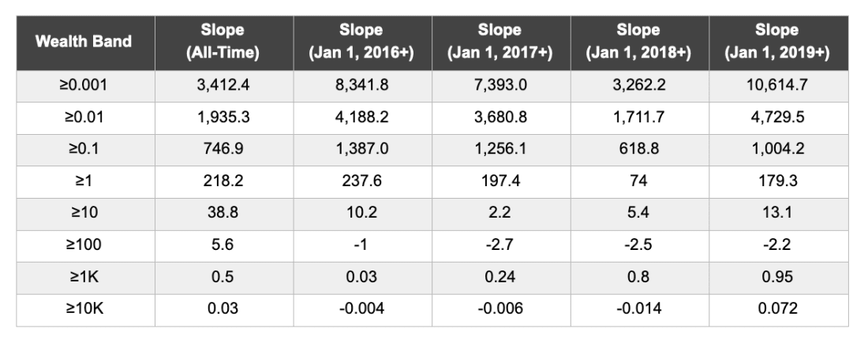Screen dimensions: 868x343
Task: Select the Slope (All-Time) header cell
Action: tap(224, 43)
